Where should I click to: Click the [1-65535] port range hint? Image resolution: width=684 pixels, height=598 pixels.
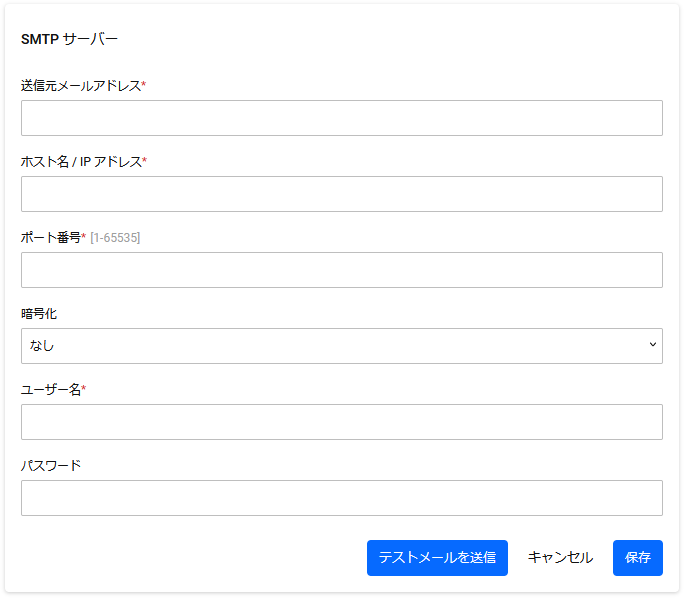(x=115, y=238)
